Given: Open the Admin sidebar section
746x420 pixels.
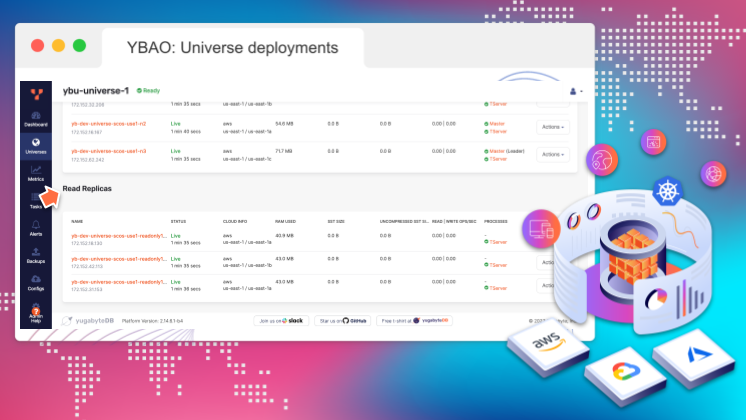Looking at the screenshot, I should pyautogui.click(x=36, y=313).
